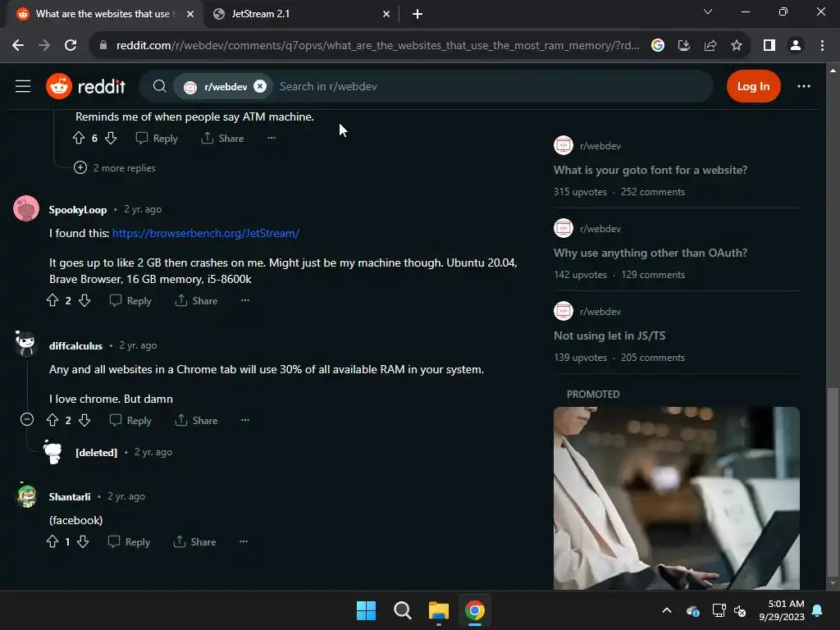840x630 pixels.
Task: Open 'What is your goto font' post
Action: point(650,170)
